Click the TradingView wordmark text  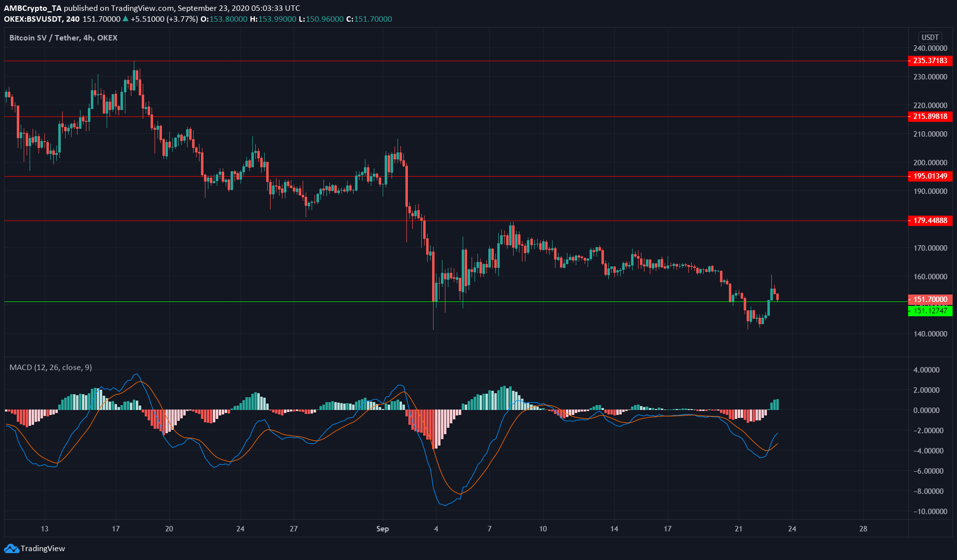[x=43, y=548]
